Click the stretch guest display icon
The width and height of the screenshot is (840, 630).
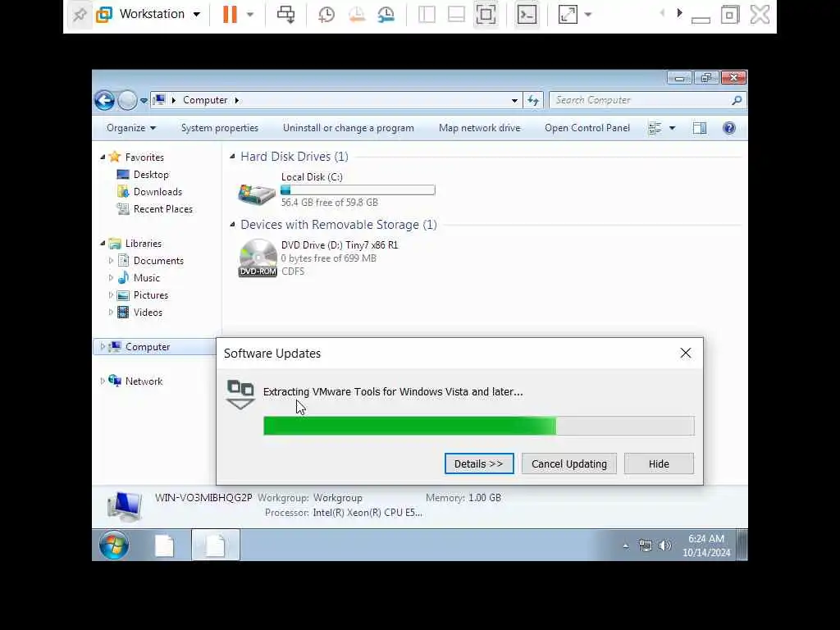click(x=568, y=15)
